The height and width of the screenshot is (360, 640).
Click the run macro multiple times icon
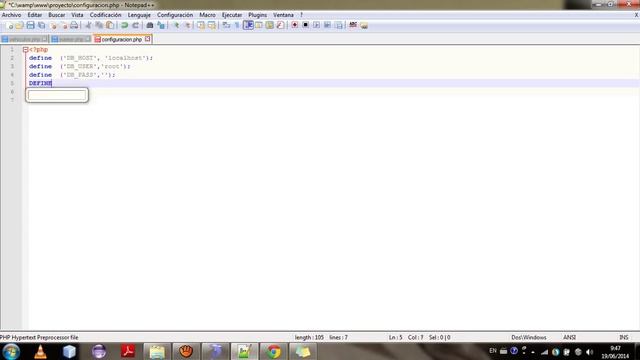click(327, 25)
